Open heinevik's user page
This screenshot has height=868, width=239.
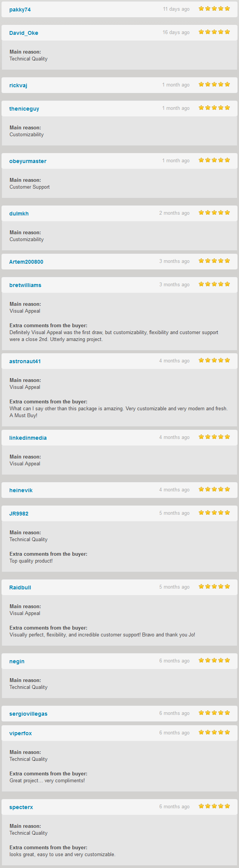[x=21, y=490]
